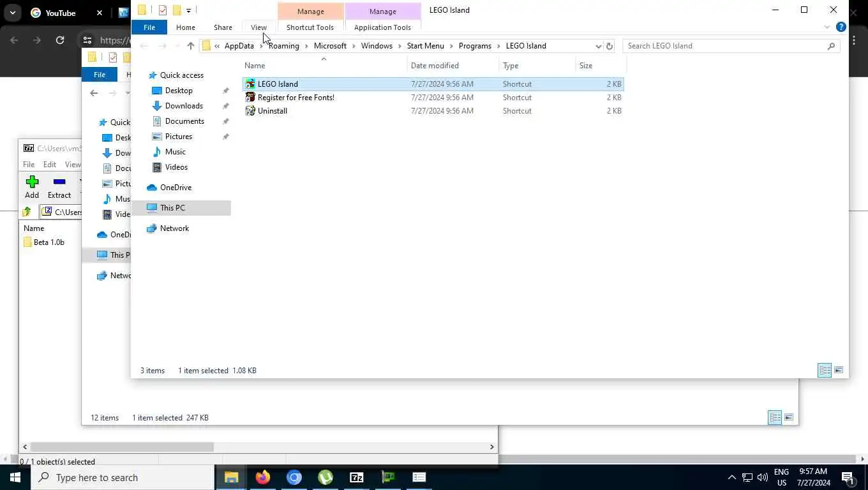Viewport: 868px width, 490px height.
Task: Click Microsoft in the address breadcrumb
Action: (x=330, y=46)
